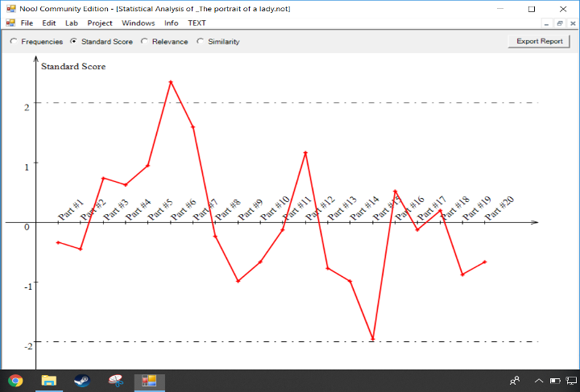Click the battery icon in system tray
Viewport: 580px width, 392px height.
554,381
